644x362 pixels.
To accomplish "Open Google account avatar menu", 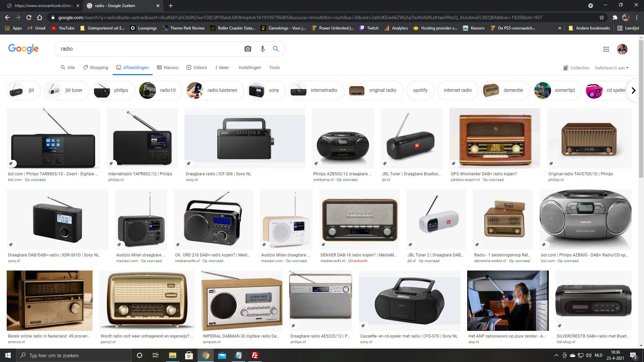I will pos(622,49).
